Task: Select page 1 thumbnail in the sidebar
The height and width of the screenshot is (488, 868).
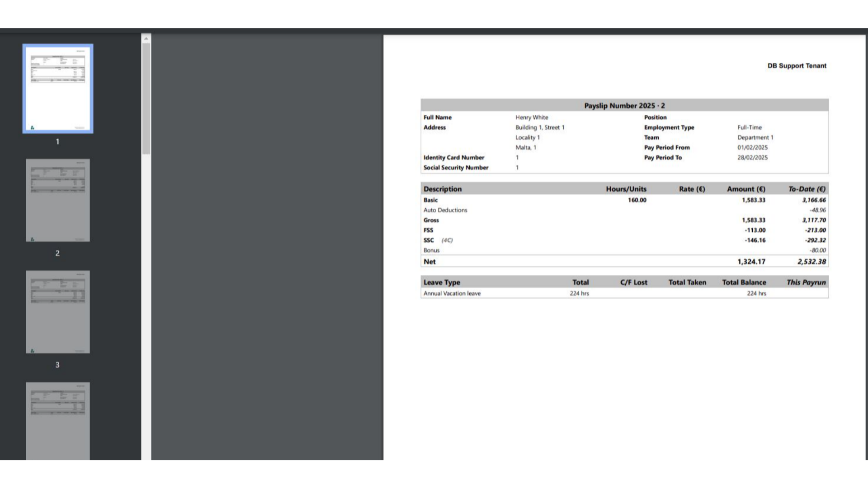Action: coord(57,88)
